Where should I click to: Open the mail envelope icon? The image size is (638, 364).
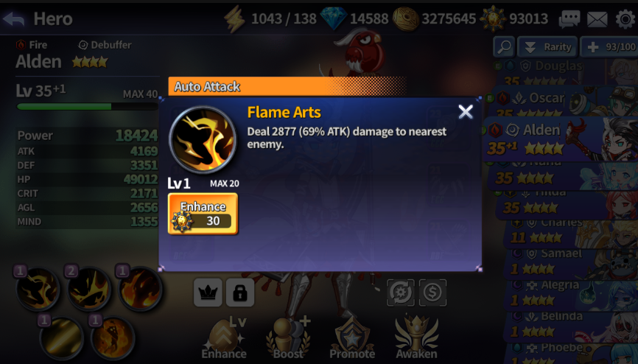(597, 19)
